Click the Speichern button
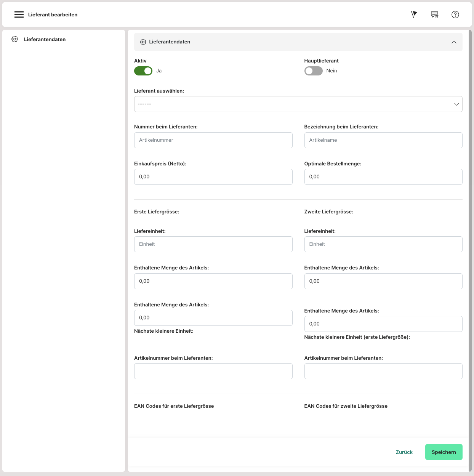The image size is (474, 476). click(x=444, y=452)
